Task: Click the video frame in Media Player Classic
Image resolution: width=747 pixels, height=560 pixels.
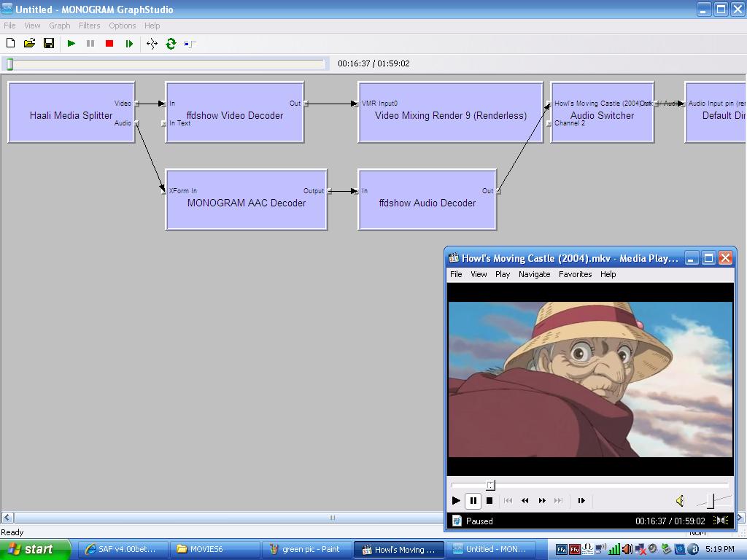Action: tap(590, 379)
